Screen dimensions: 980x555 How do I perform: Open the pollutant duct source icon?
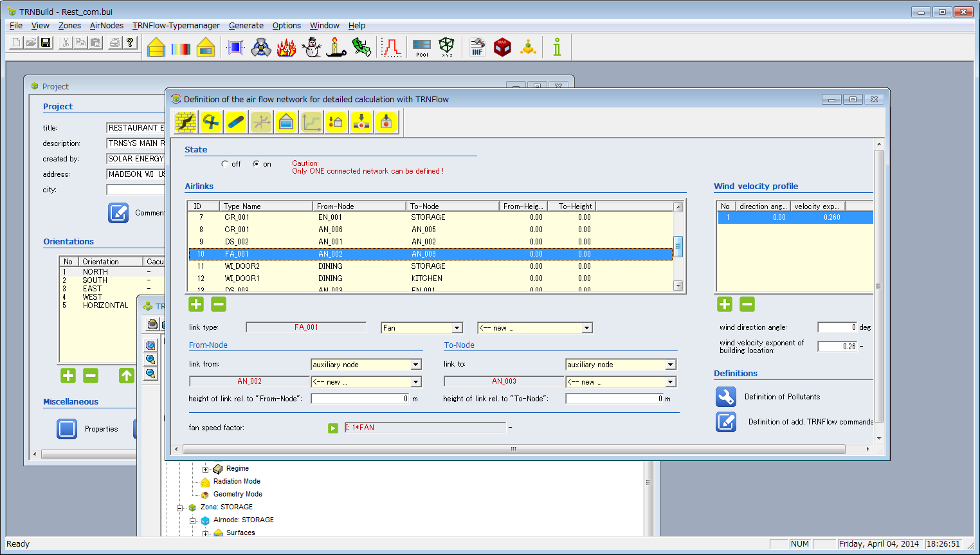[x=361, y=122]
